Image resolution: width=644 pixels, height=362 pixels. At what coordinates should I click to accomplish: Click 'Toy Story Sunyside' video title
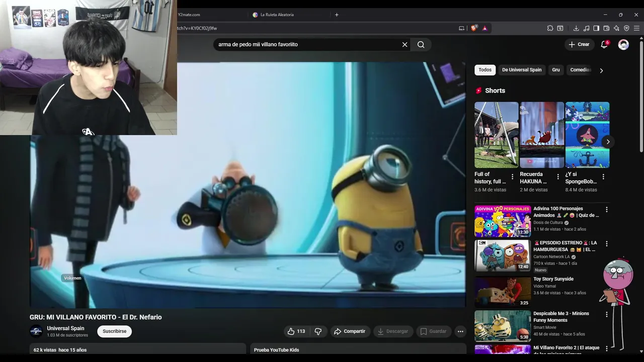coord(553,279)
